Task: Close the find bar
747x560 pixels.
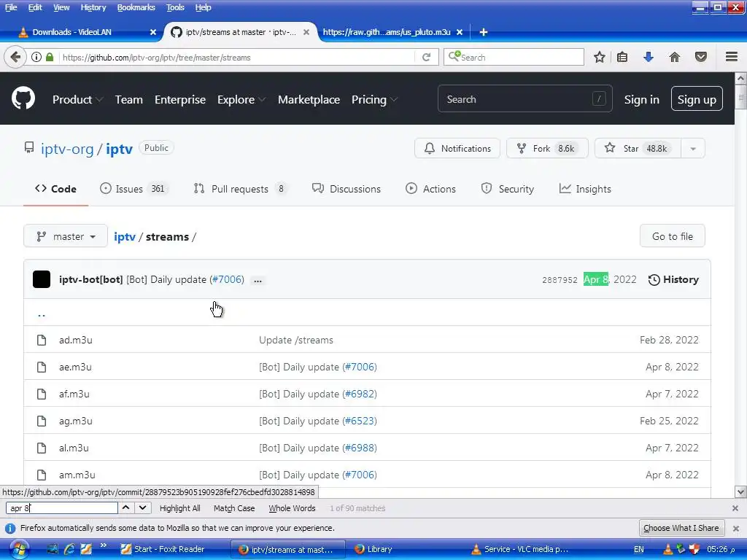Action: 735,508
